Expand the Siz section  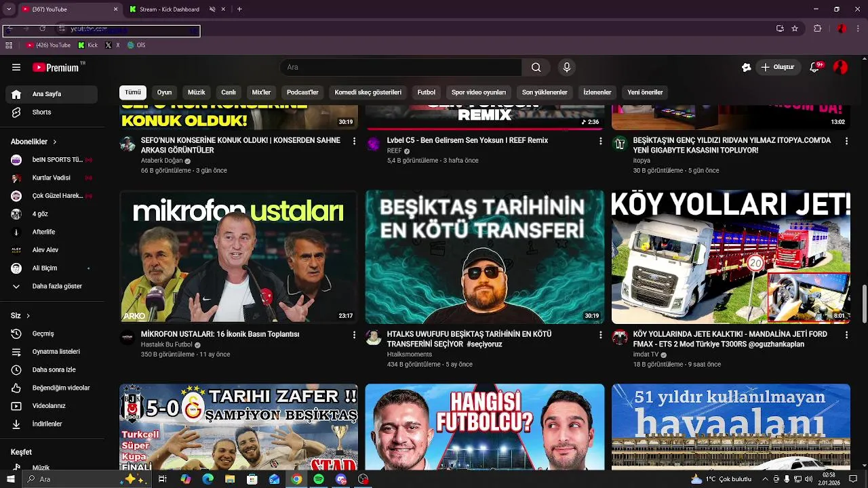click(20, 316)
